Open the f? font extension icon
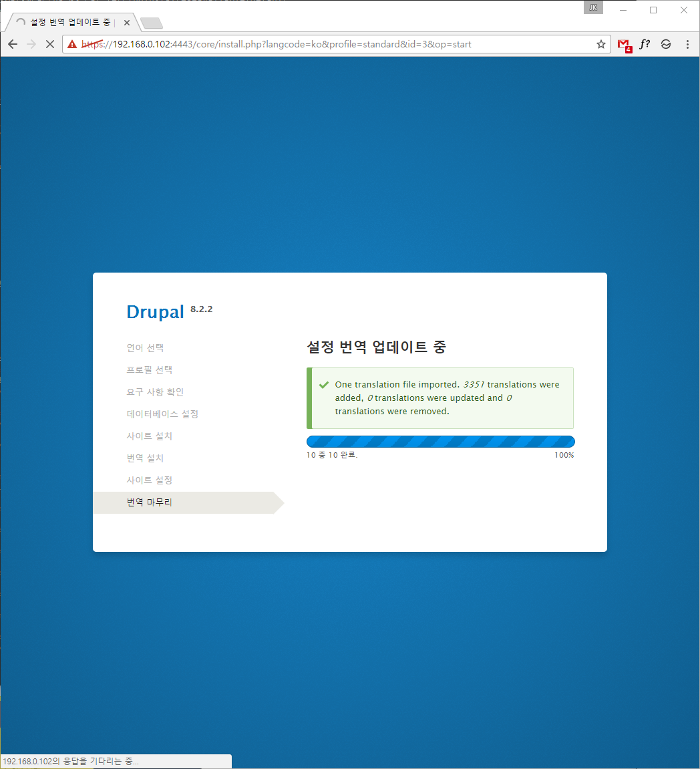This screenshot has width=700, height=769. [x=645, y=44]
